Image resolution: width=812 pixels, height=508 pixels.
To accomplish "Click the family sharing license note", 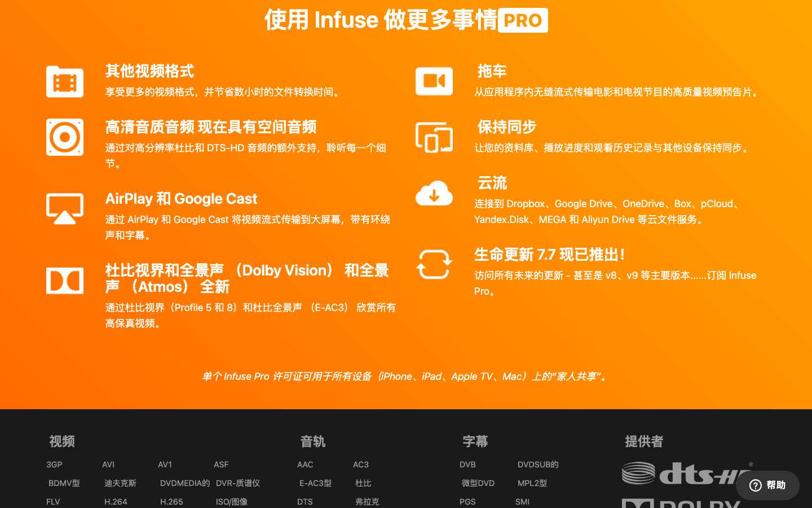I will 406,376.
